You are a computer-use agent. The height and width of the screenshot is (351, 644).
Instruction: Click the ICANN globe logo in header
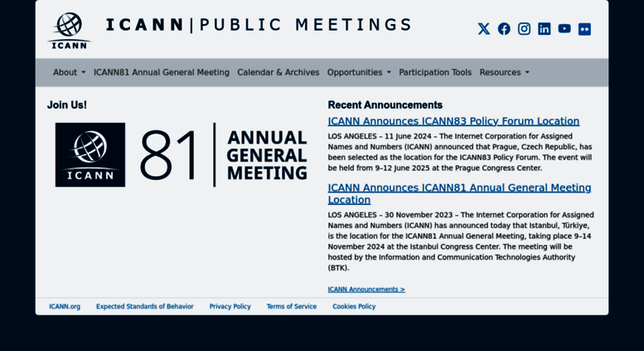[69, 31]
